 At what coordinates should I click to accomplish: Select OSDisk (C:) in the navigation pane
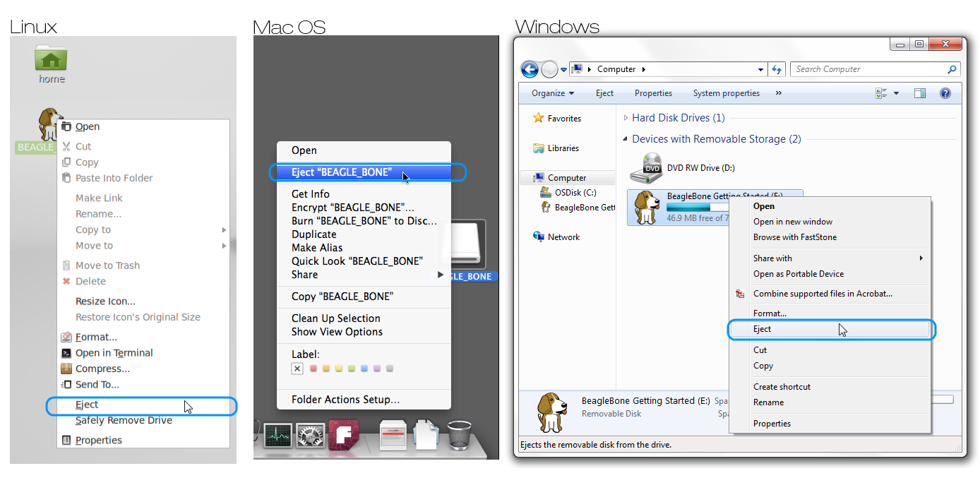[x=575, y=192]
